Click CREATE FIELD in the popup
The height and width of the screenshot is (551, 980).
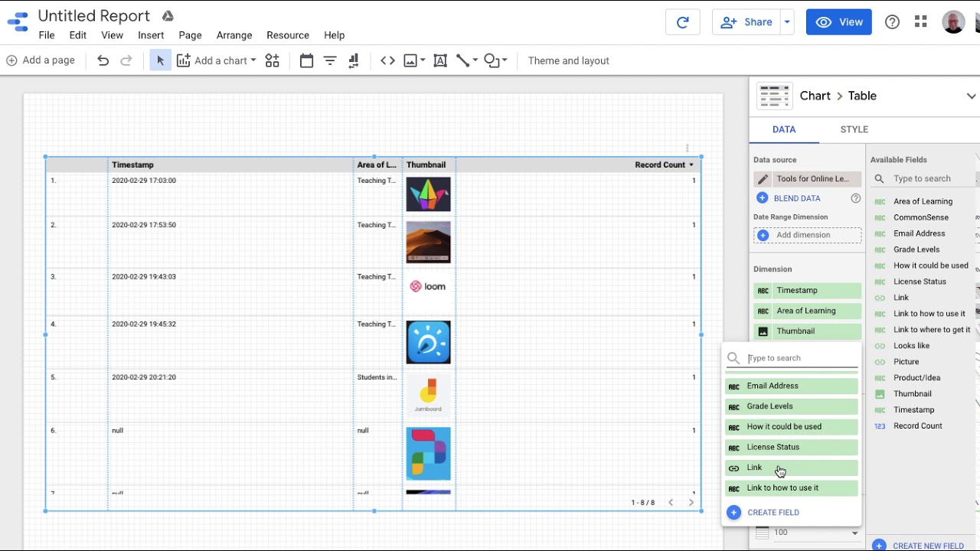763,513
